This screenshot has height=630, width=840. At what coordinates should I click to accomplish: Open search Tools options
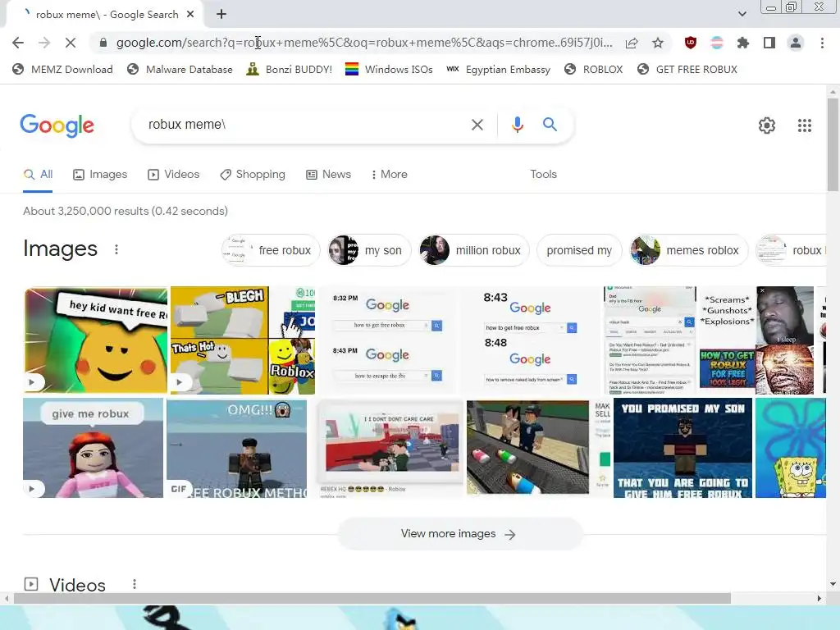pos(543,175)
